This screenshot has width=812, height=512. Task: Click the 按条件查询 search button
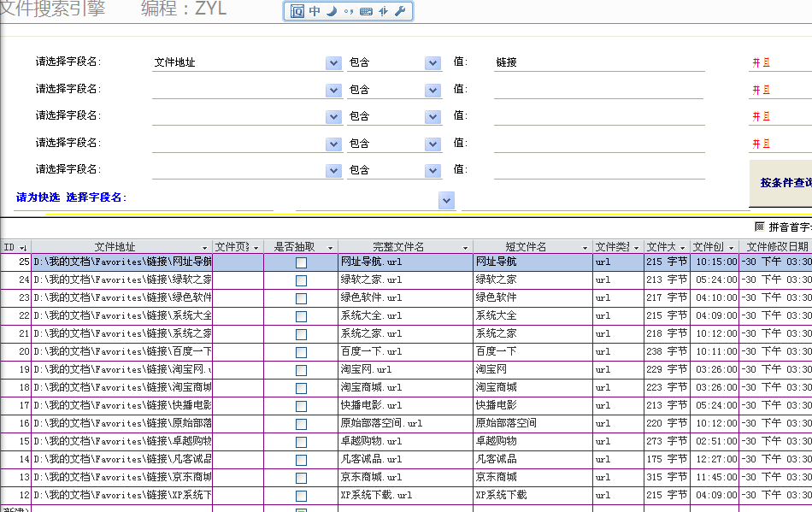(x=782, y=183)
